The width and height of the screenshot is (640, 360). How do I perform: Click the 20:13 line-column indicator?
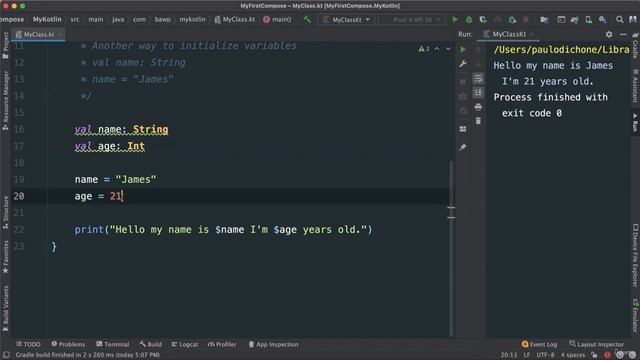[x=509, y=355]
